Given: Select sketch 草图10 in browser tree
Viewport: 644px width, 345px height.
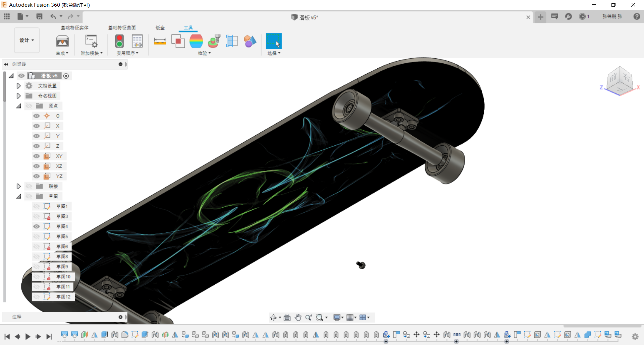Looking at the screenshot, I should click(63, 277).
